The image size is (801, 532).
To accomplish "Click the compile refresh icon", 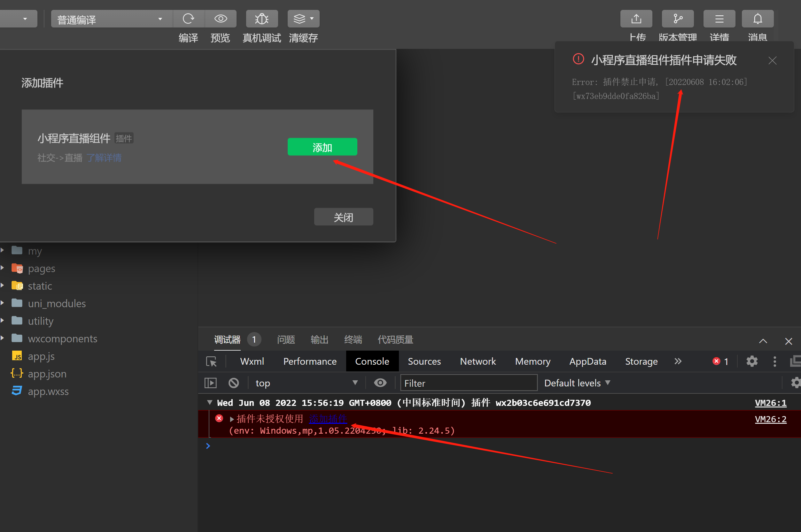I will [x=189, y=19].
